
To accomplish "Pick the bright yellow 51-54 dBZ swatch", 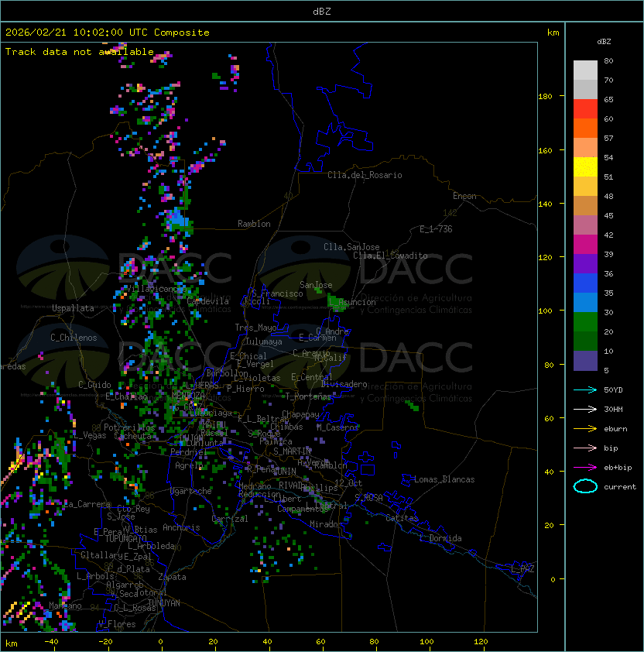I will tap(585, 167).
